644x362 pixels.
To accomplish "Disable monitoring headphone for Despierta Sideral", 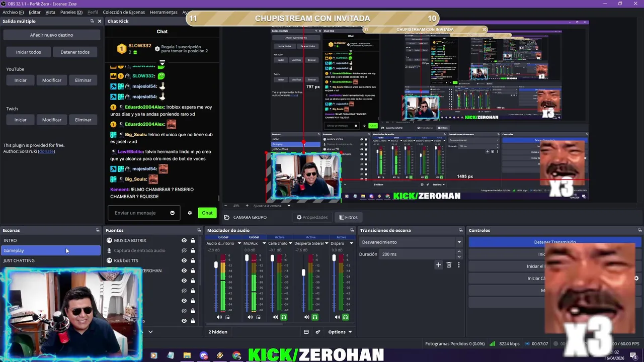I will click(x=315, y=317).
